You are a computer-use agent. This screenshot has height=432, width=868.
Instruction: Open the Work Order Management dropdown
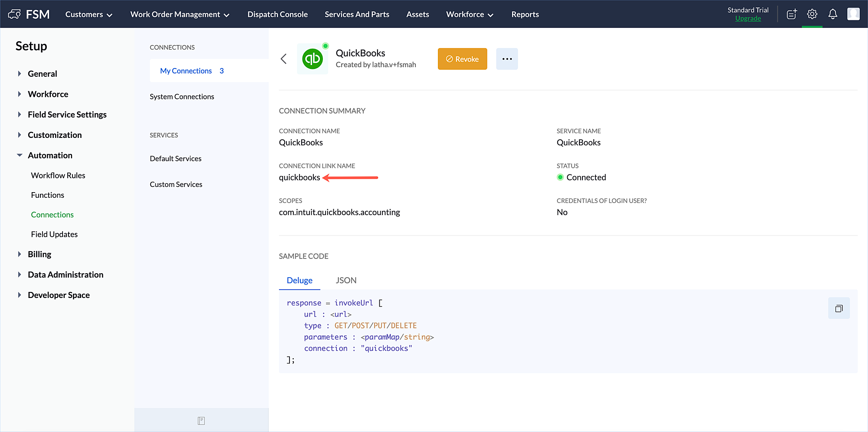[180, 14]
